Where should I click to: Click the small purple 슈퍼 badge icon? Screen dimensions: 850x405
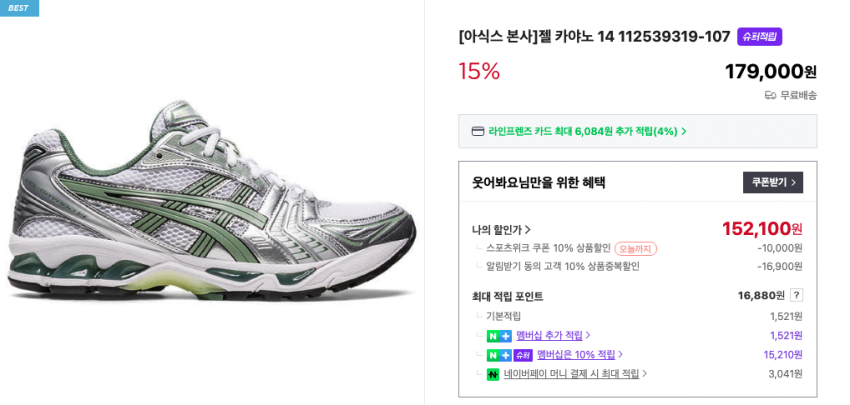point(522,355)
